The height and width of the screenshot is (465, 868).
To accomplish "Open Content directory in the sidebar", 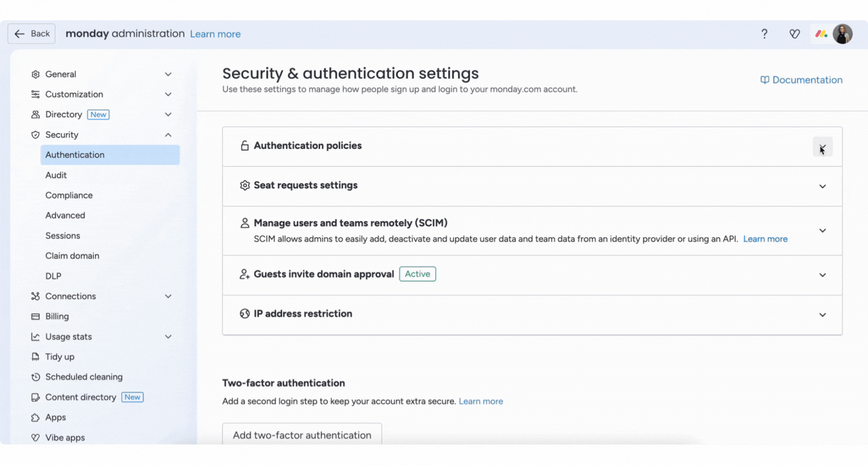I will pyautogui.click(x=81, y=397).
